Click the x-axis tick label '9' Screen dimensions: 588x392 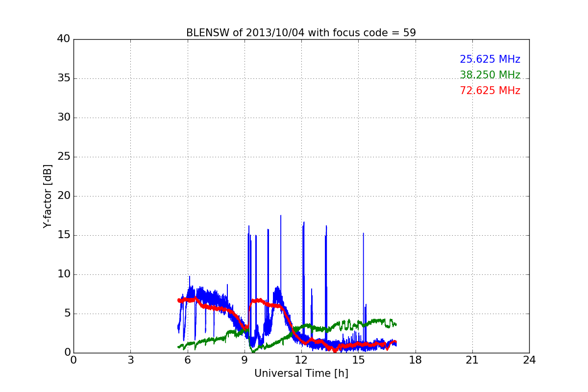coord(245,360)
